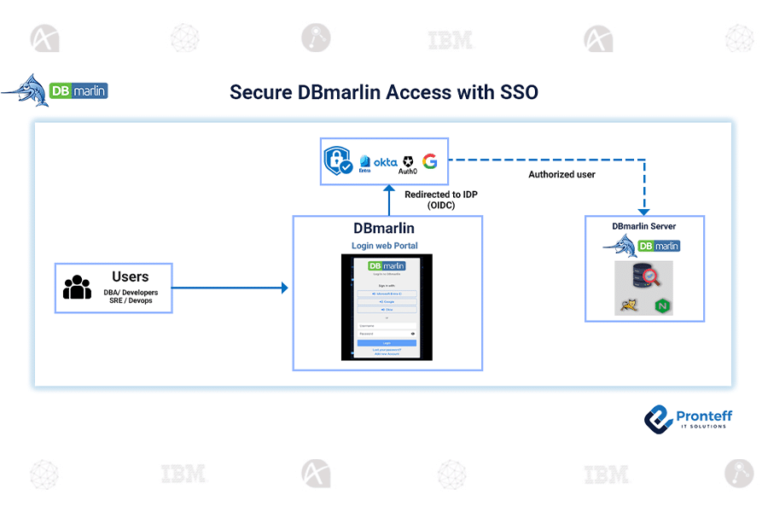
Task: Open the Add new Account link
Action: (387, 354)
